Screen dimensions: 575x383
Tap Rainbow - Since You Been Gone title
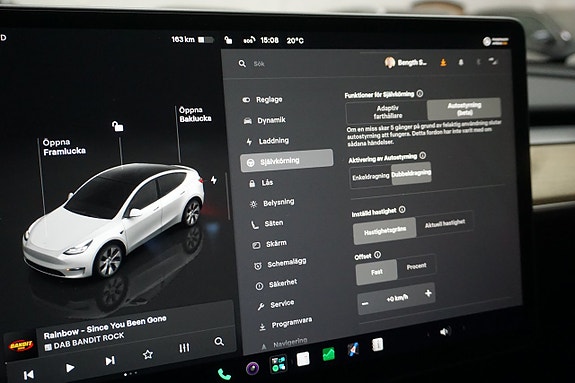[x=105, y=327]
